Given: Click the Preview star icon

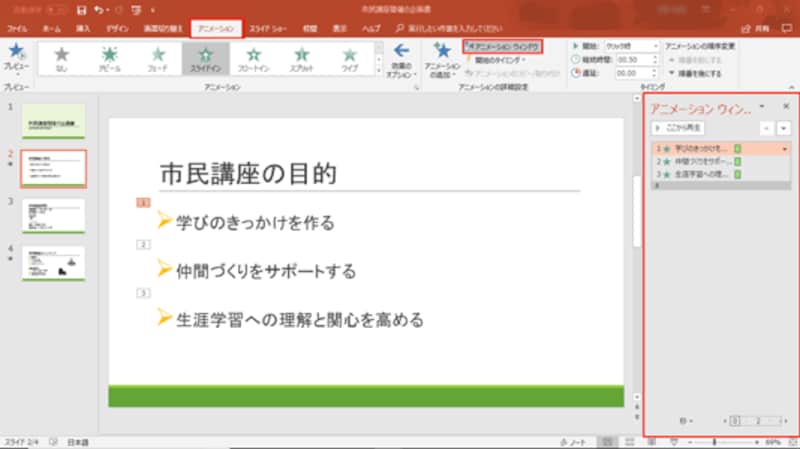Looking at the screenshot, I should click(16, 51).
